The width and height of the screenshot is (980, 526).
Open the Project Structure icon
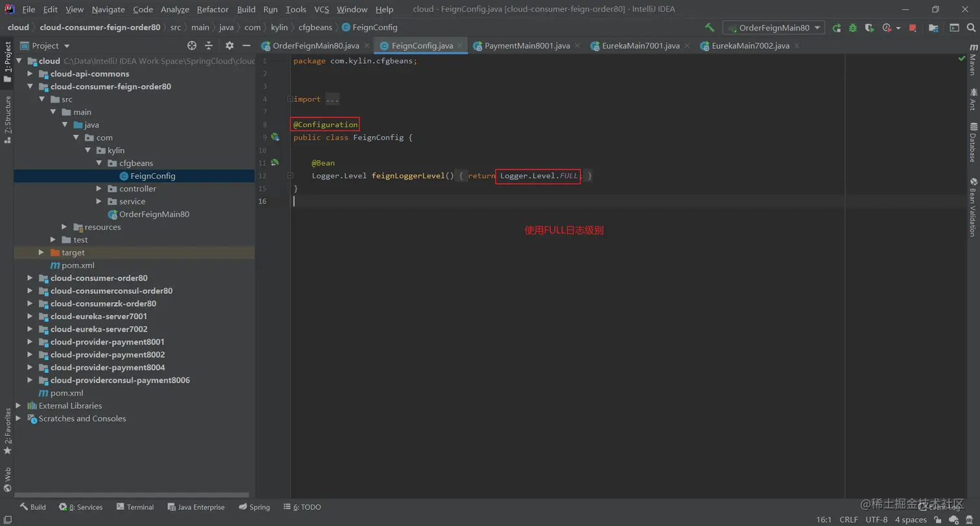click(x=933, y=28)
